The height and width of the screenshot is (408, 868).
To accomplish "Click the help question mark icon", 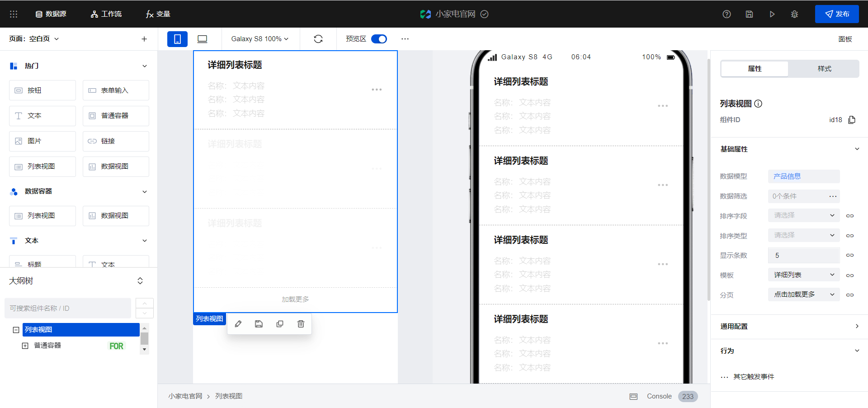I will click(x=726, y=14).
